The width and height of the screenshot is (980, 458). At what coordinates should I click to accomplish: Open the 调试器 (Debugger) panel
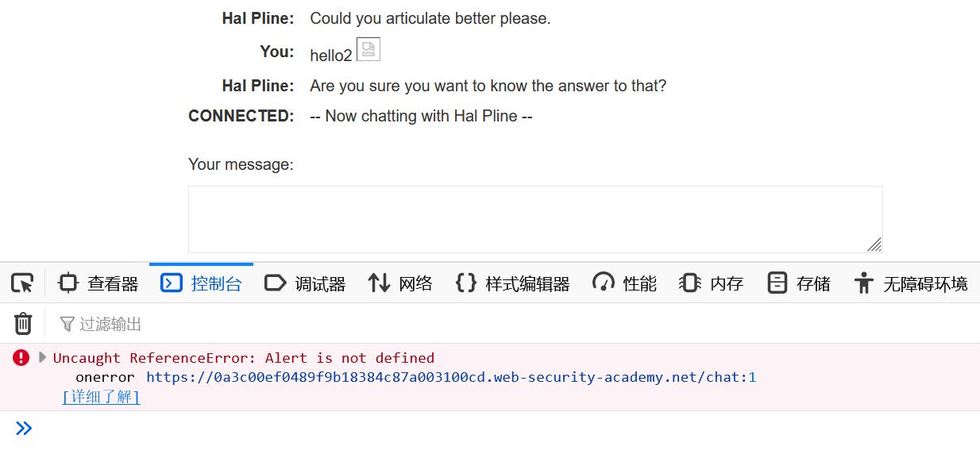305,283
